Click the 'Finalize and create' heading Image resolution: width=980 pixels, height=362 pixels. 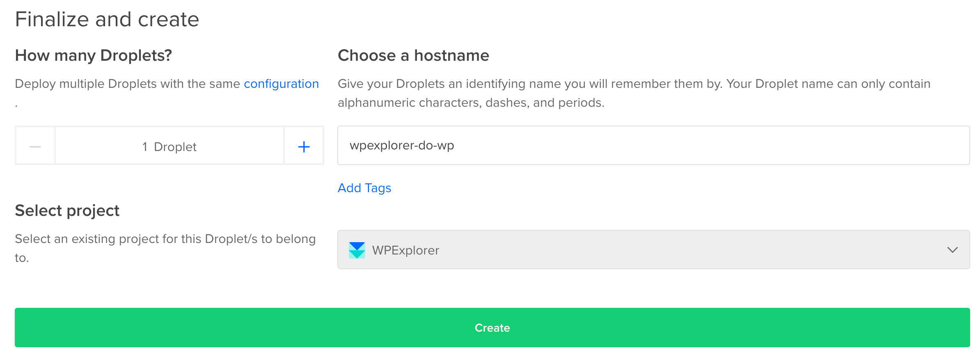(107, 19)
